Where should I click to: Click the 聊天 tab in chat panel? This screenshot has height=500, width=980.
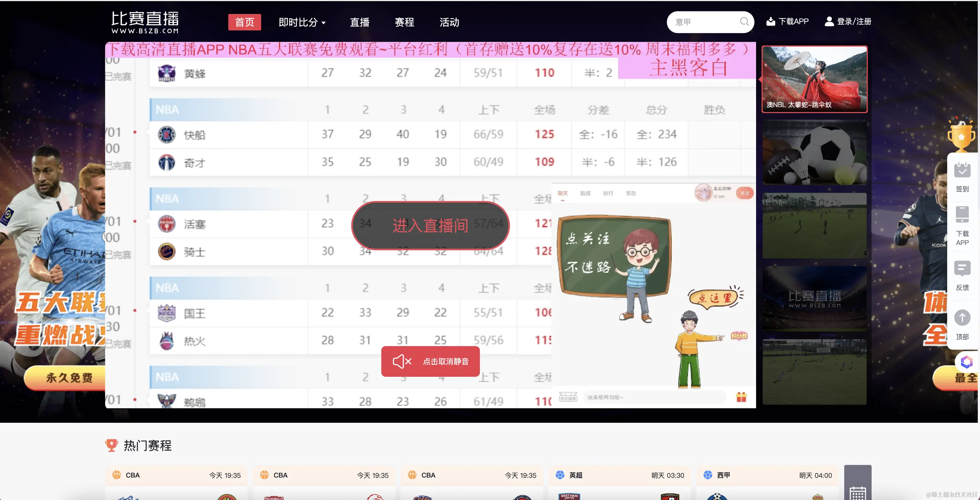click(562, 193)
